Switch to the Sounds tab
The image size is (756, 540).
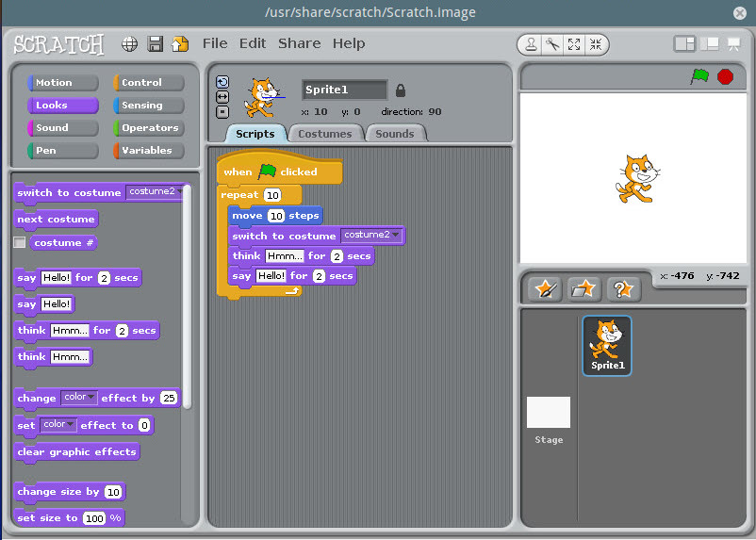click(395, 134)
